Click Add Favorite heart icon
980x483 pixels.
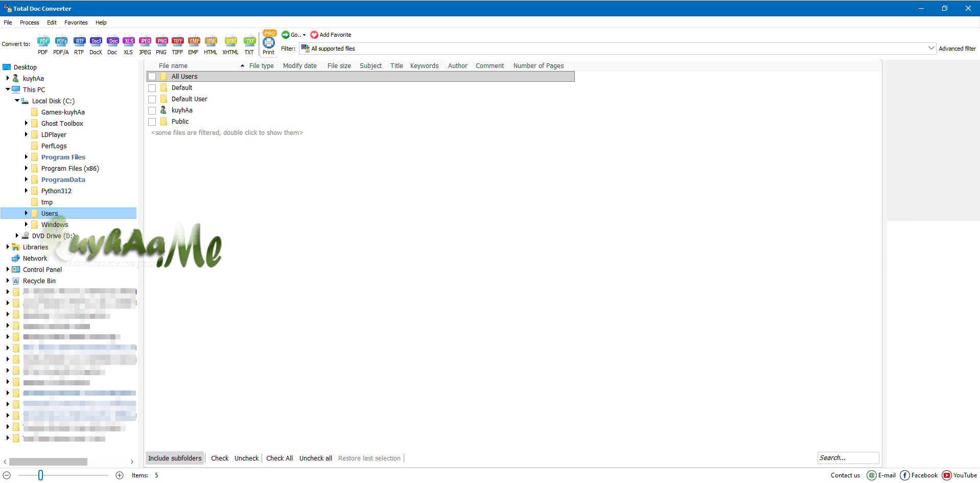[x=314, y=35]
